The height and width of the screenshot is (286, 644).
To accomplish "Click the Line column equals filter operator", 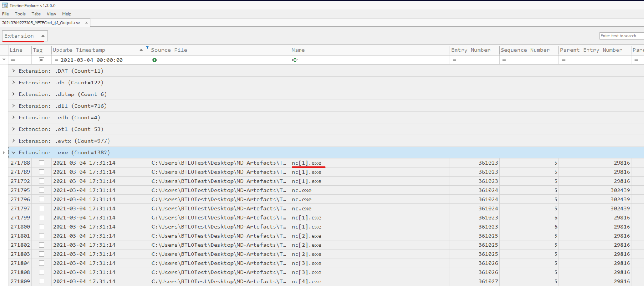I will coord(13,60).
